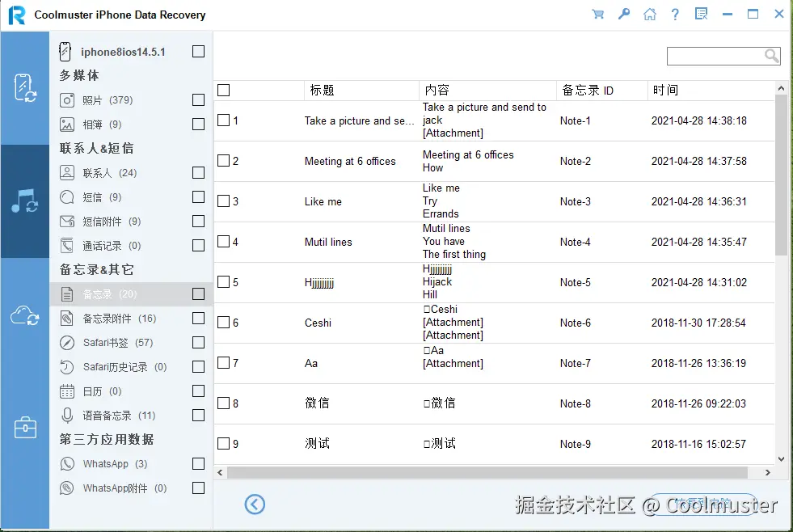Select the iTunes recovery mode icon
793x532 pixels.
[24, 202]
